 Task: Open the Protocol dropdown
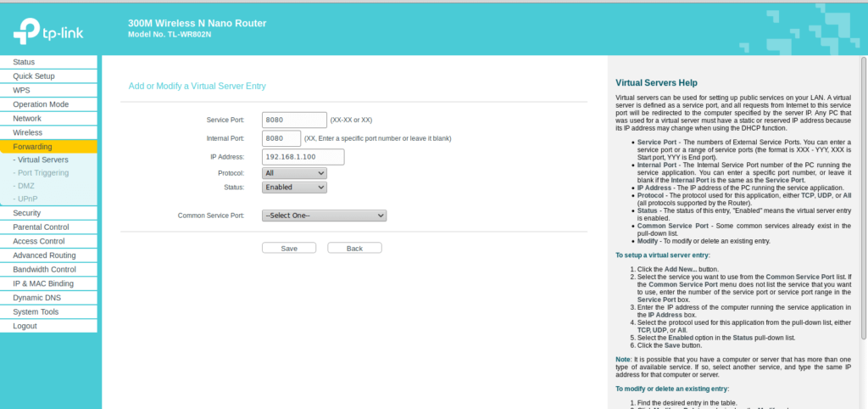294,173
